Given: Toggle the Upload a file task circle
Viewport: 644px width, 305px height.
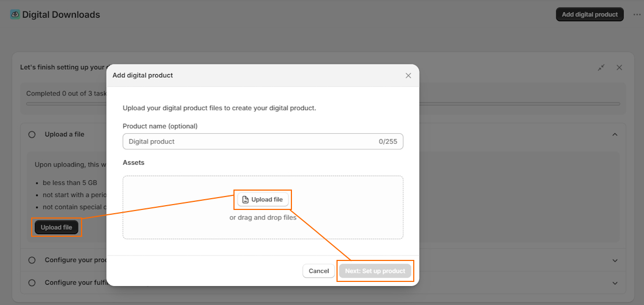Looking at the screenshot, I should 32,135.
